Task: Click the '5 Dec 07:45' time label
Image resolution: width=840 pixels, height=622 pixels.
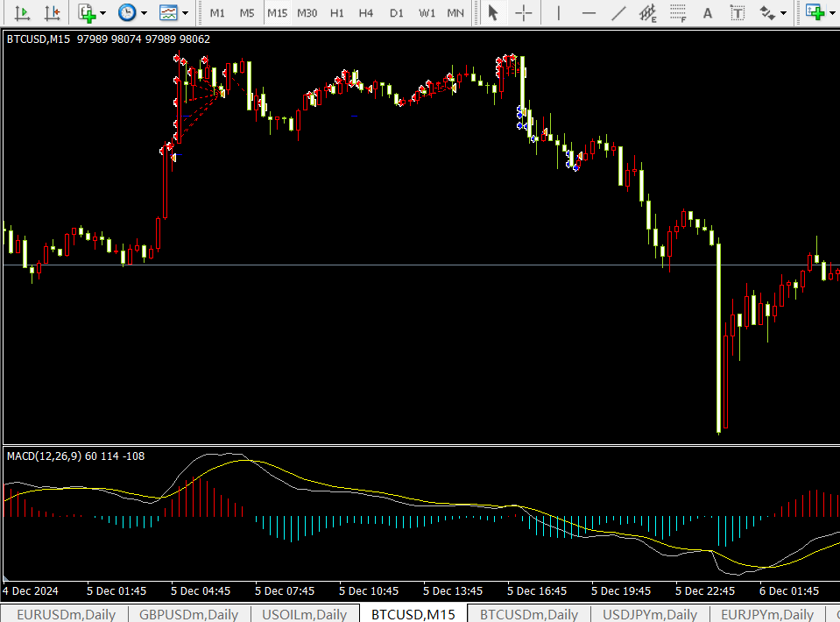Action: click(x=285, y=591)
